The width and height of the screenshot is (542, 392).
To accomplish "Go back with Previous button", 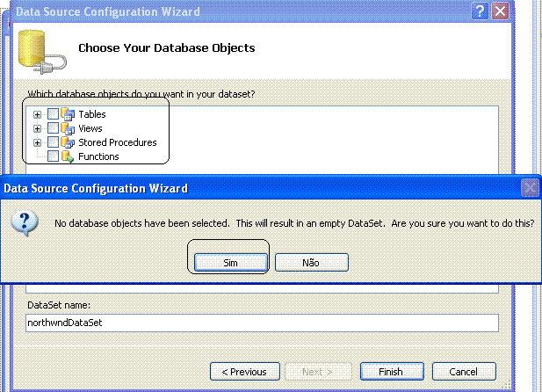I will coord(245,372).
